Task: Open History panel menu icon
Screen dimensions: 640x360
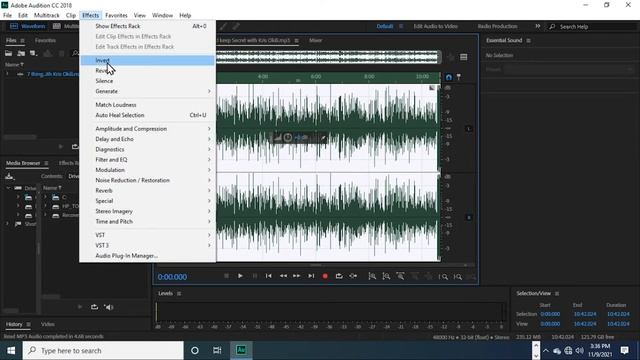Action: (29, 324)
